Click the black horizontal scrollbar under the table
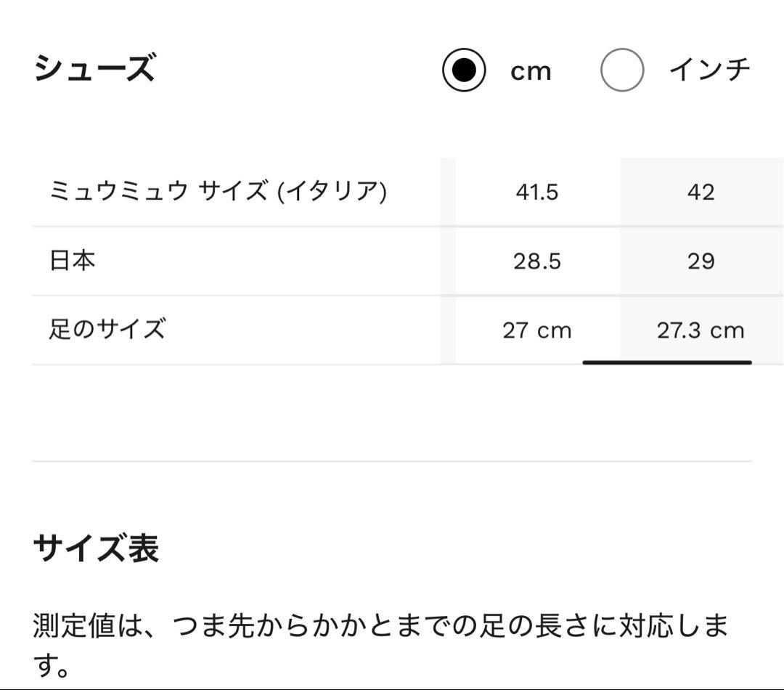The width and height of the screenshot is (784, 690). tap(666, 362)
